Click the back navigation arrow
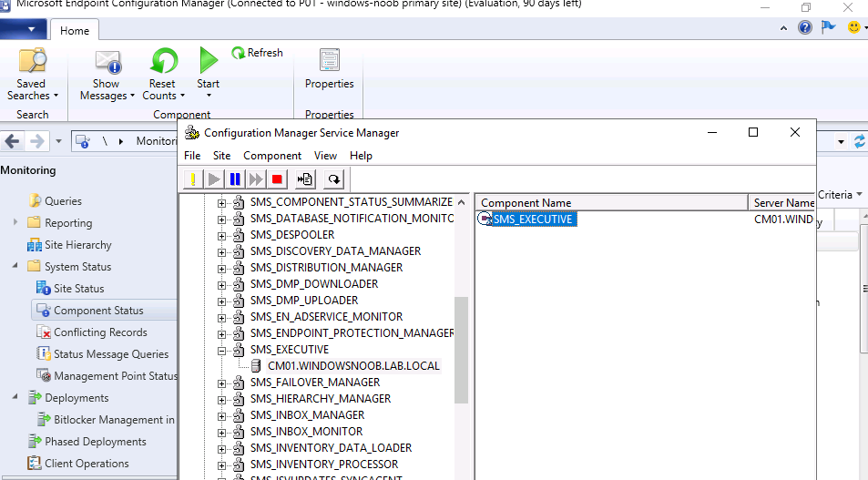868x480 pixels. click(x=12, y=141)
